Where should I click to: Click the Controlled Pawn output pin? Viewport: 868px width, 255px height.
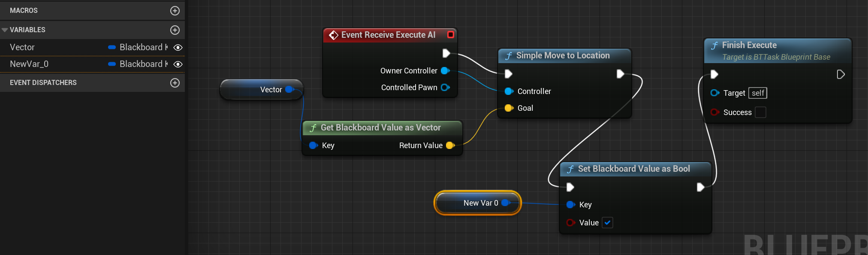point(445,88)
